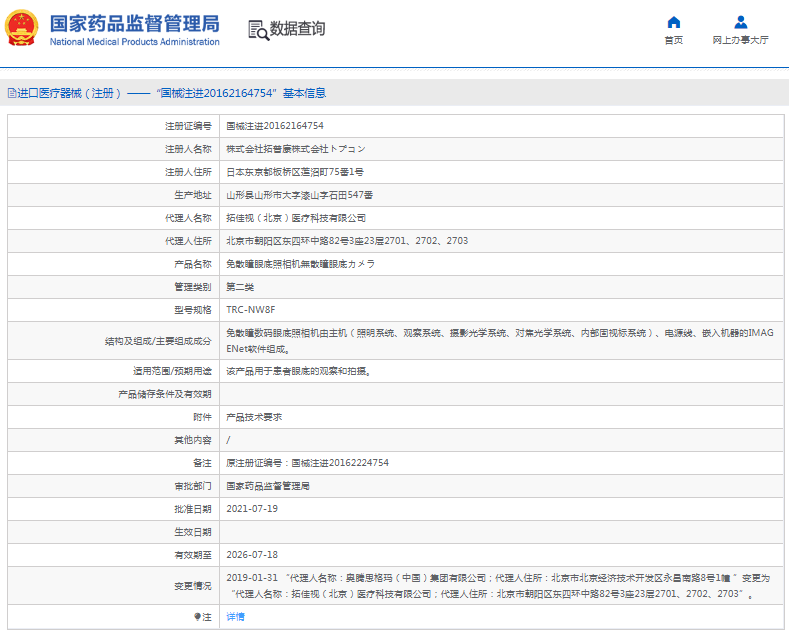Click the bullet icon beside 注

(x=197, y=617)
